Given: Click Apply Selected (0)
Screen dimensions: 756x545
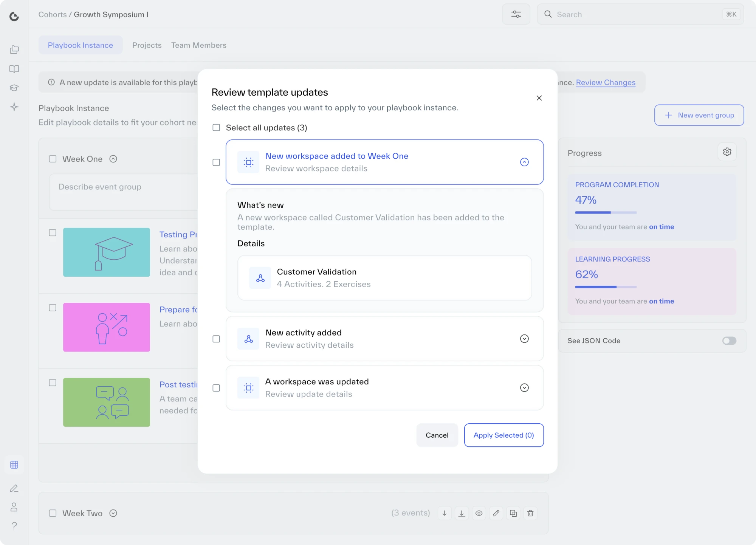Looking at the screenshot, I should pos(503,435).
